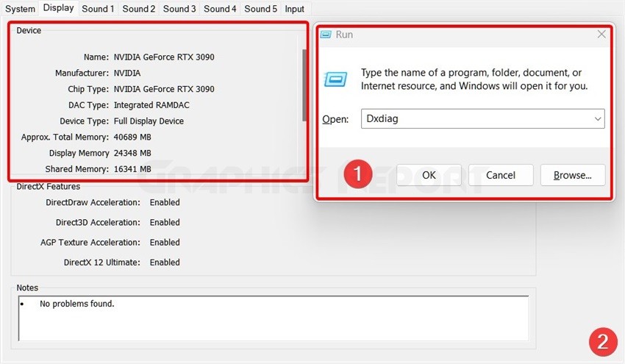Click Cancel in the Run dialog
The height and width of the screenshot is (364, 625).
tap(501, 175)
